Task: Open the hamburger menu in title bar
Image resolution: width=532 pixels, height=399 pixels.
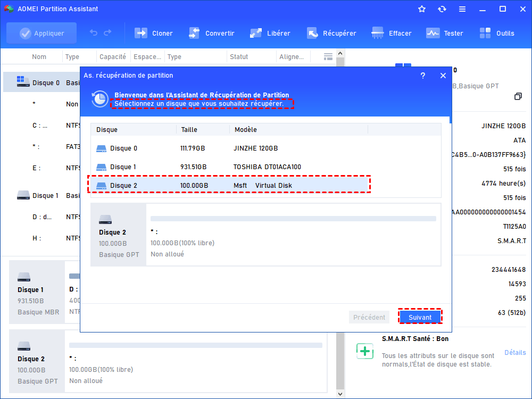Action: pos(462,9)
